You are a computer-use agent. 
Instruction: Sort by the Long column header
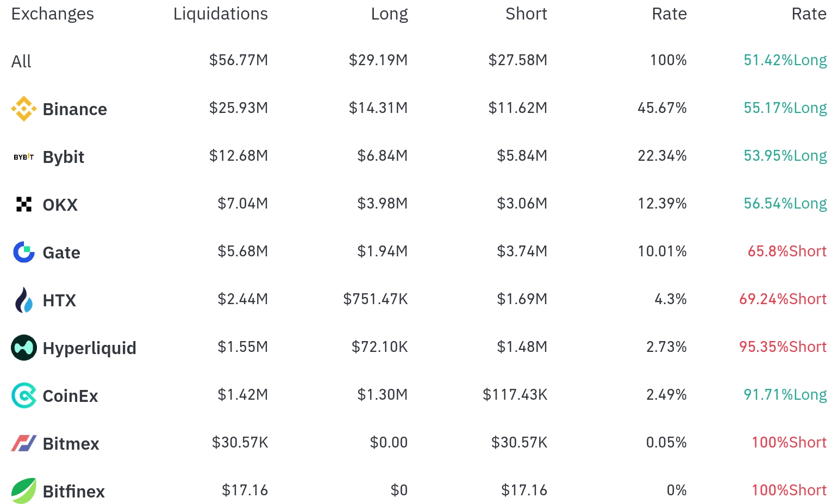(389, 14)
